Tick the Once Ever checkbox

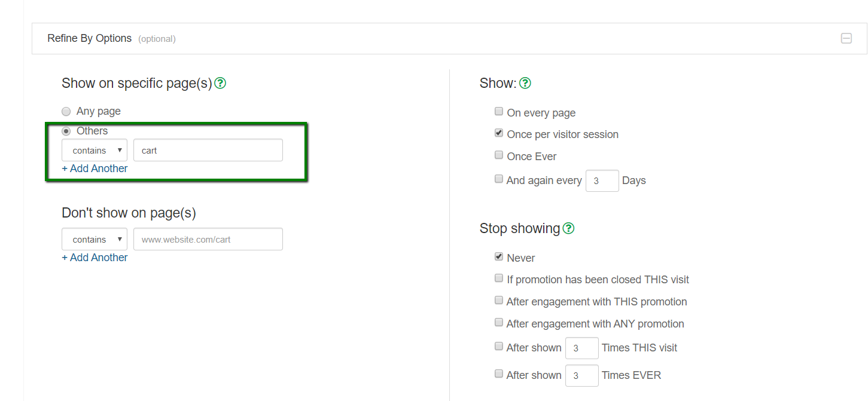point(499,155)
